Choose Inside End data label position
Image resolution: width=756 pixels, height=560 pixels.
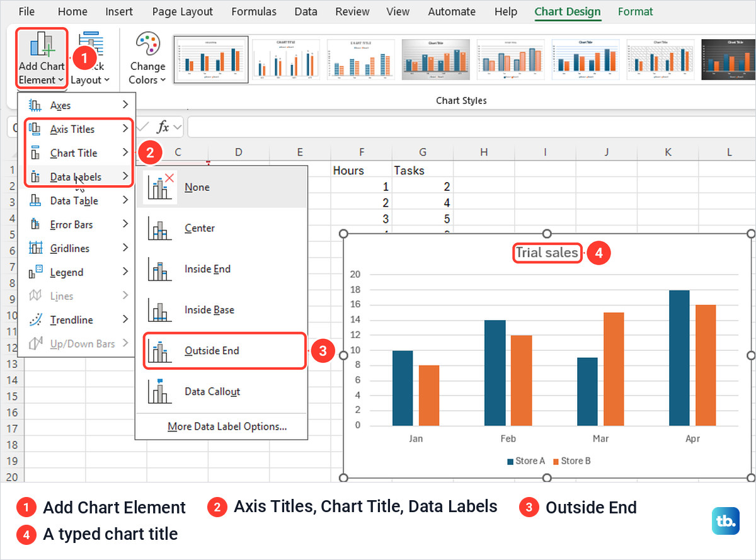[221, 269]
